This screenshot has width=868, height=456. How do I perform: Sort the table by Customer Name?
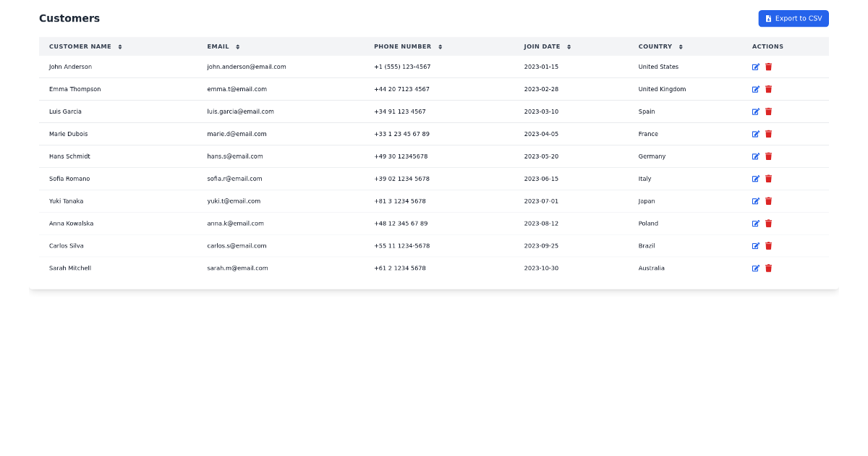point(119,46)
